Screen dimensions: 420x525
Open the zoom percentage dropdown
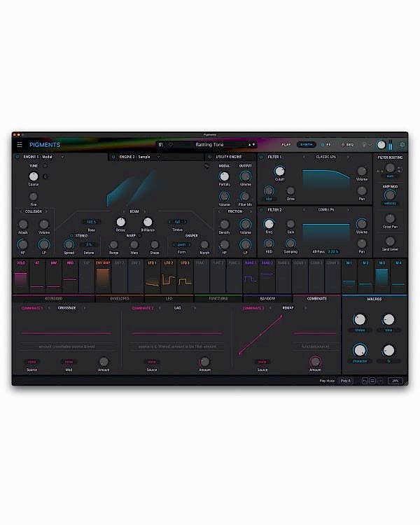(x=395, y=381)
